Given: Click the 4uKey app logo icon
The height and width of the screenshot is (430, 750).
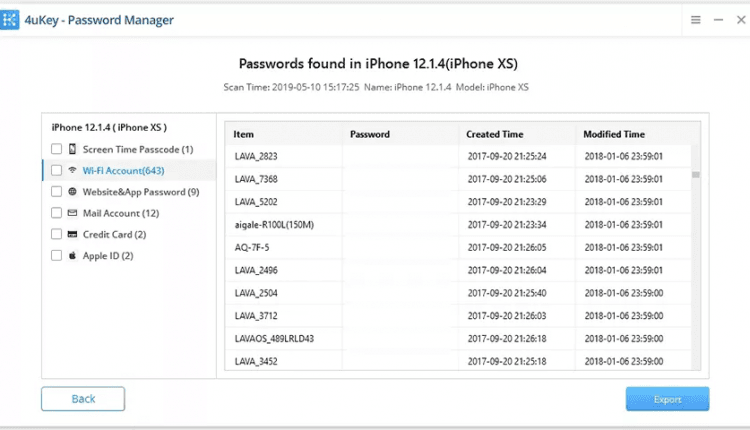Looking at the screenshot, I should (14, 20).
